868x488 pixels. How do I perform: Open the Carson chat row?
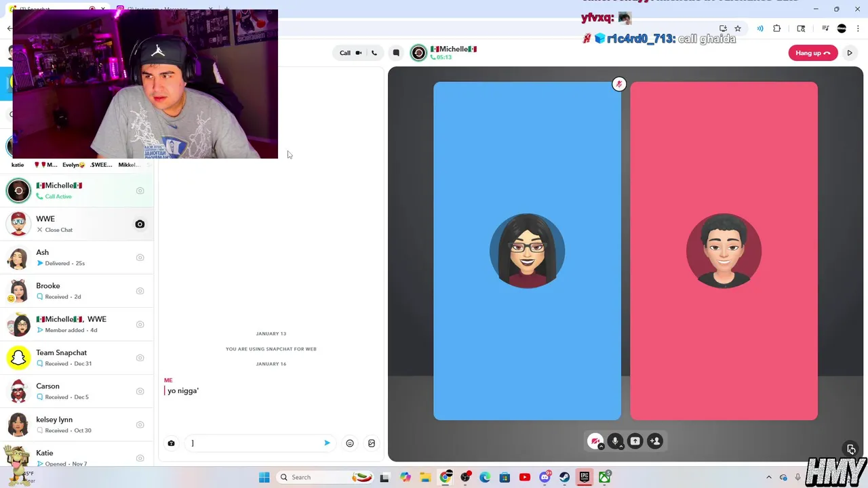[x=77, y=391]
